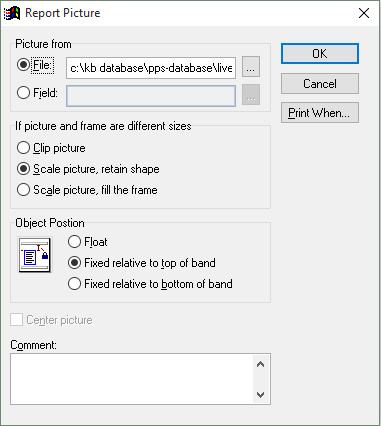This screenshot has width=381, height=426.
Task: Click the comment box up arrow
Action: [x=260, y=364]
